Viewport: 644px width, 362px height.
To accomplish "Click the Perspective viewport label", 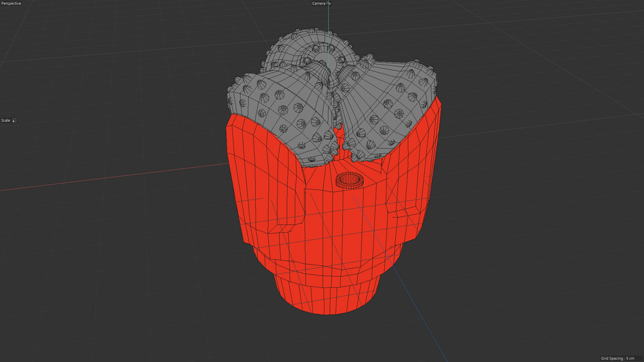I will coord(11,3).
